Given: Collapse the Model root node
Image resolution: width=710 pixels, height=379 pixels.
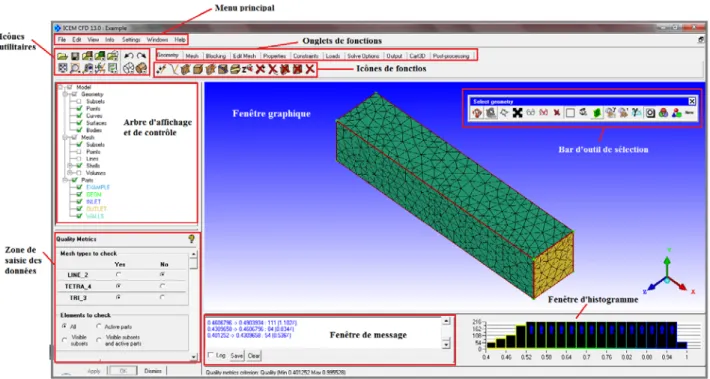Looking at the screenshot, I should (x=61, y=87).
